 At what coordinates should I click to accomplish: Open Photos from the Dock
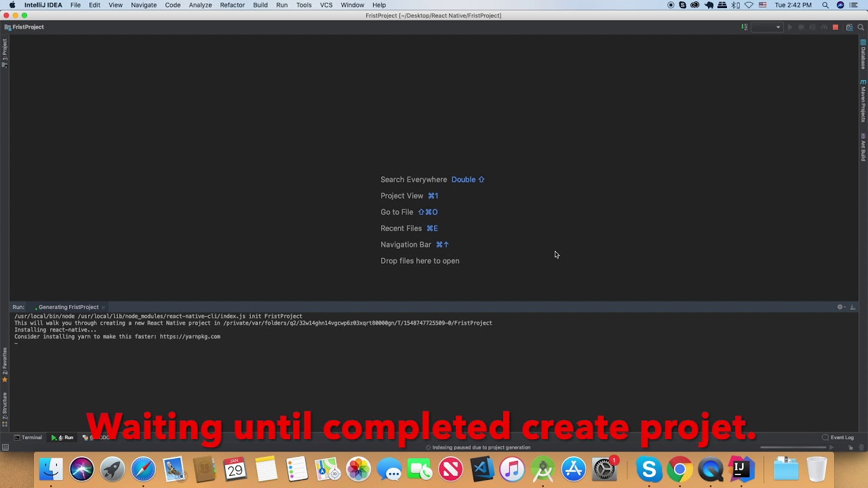tap(358, 469)
